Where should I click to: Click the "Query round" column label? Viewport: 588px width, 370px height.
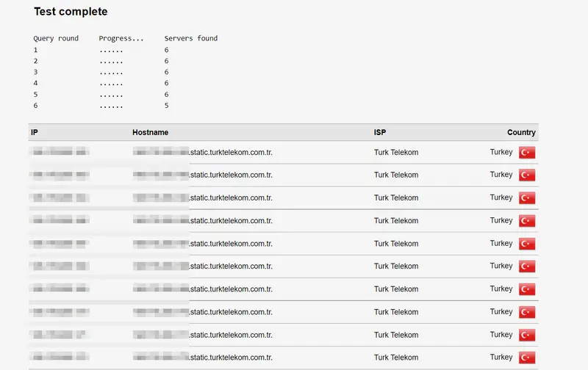pos(56,38)
